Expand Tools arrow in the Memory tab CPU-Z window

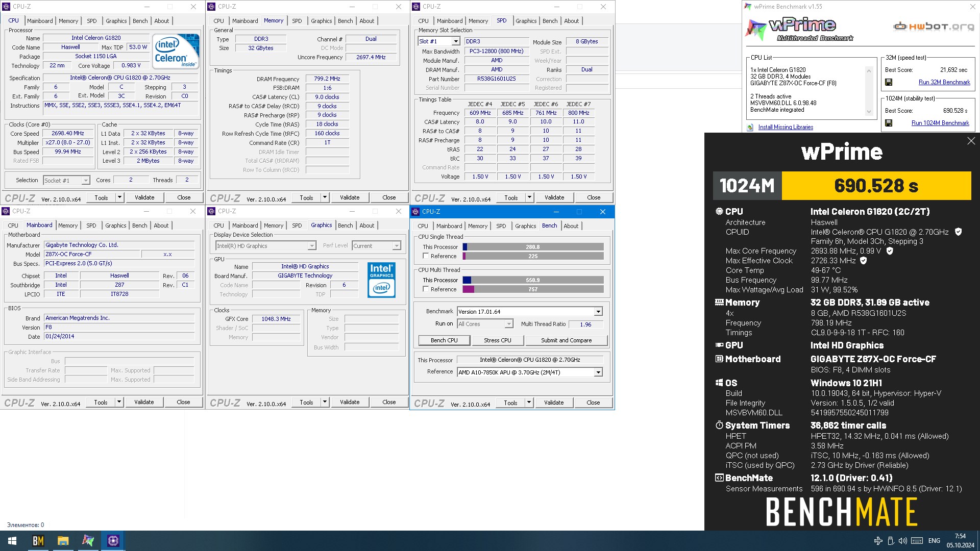(x=325, y=197)
